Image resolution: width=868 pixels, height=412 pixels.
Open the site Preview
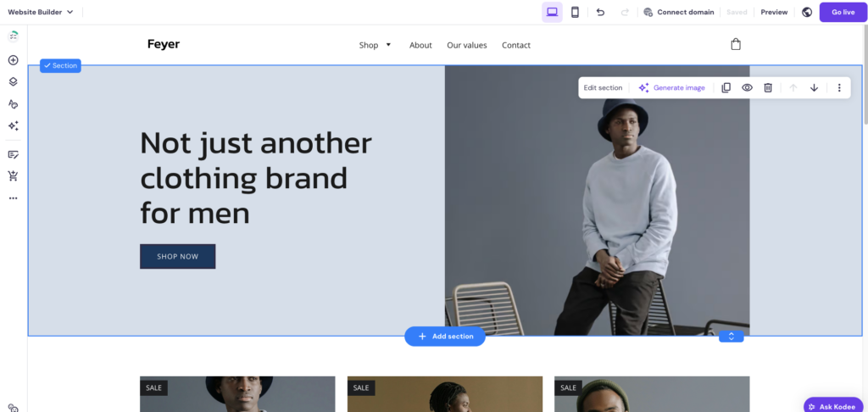(x=774, y=12)
